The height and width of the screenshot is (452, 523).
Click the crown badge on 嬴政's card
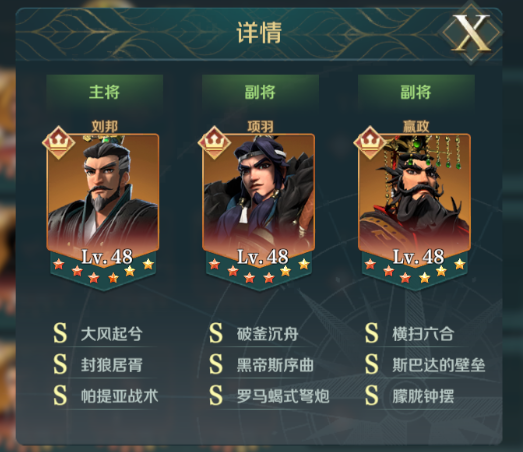(x=370, y=142)
